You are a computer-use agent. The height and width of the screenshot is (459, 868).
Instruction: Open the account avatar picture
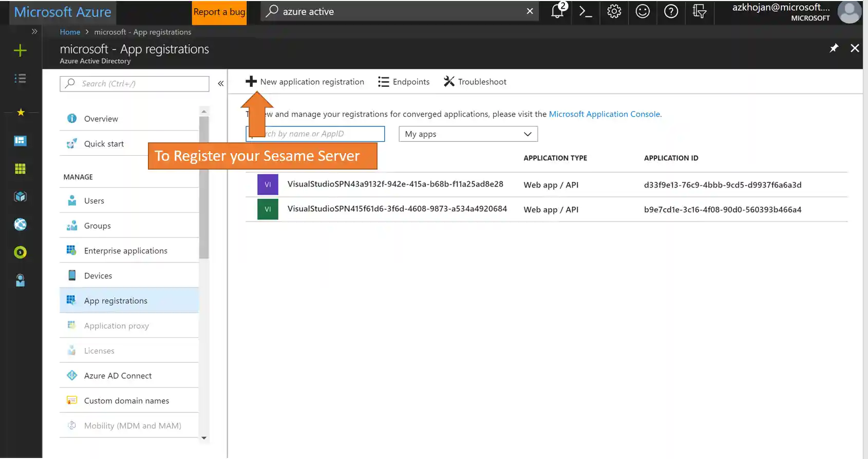[850, 12]
